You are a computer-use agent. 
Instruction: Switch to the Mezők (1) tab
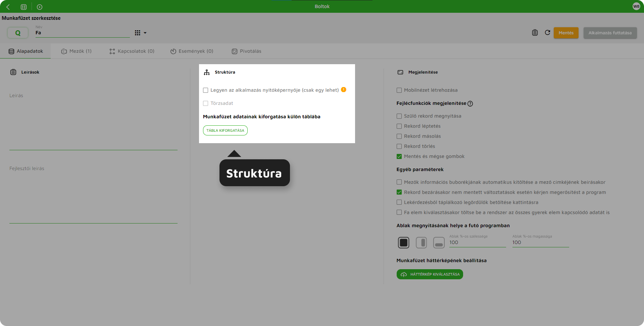(x=77, y=51)
